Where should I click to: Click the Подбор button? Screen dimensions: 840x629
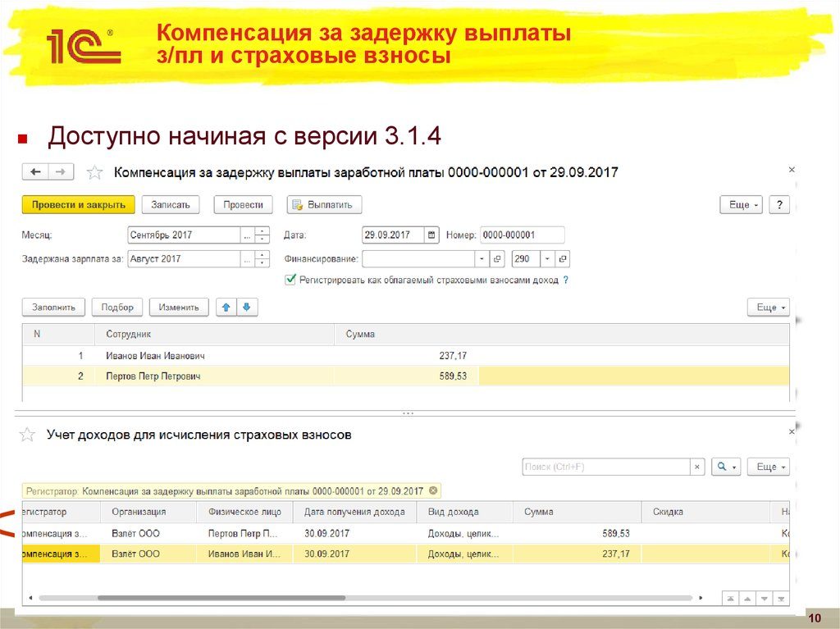pos(117,307)
